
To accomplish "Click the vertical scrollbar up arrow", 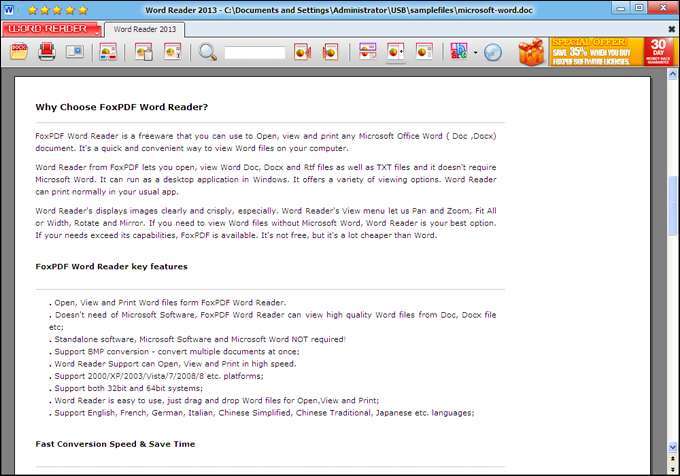I will 673,74.
